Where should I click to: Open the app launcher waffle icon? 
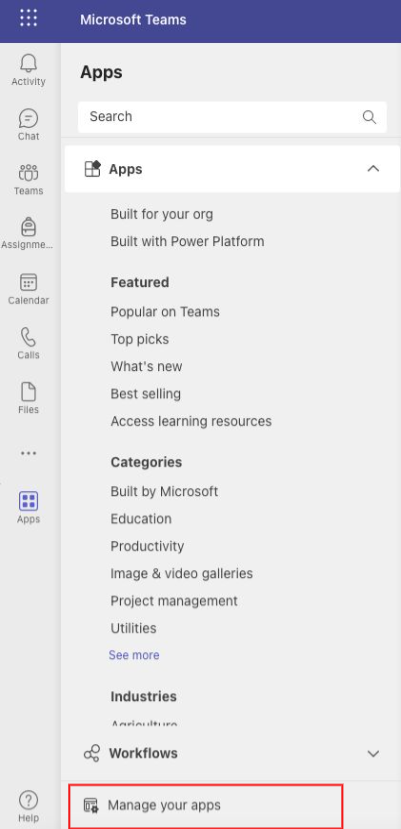29,17
